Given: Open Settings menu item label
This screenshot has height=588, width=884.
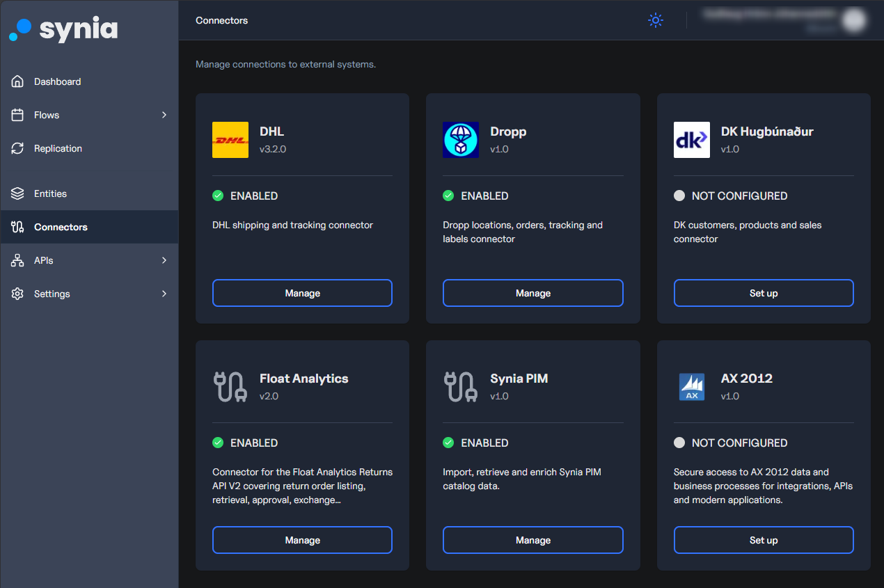Looking at the screenshot, I should point(52,294).
